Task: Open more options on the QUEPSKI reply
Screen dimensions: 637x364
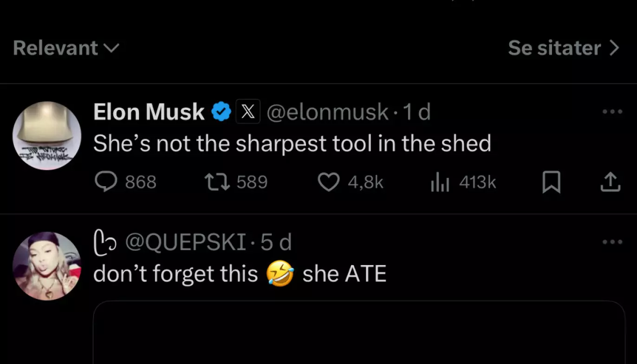Action: pos(612,242)
